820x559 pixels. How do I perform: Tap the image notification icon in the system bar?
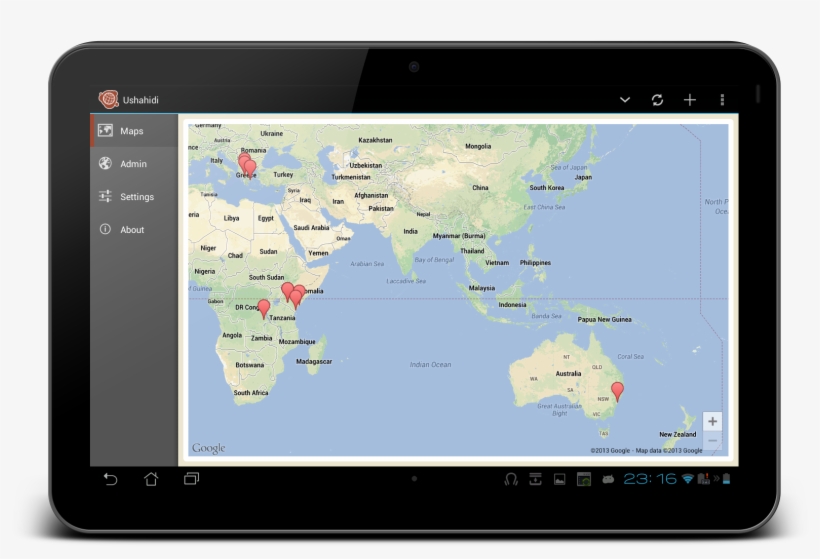pyautogui.click(x=560, y=479)
